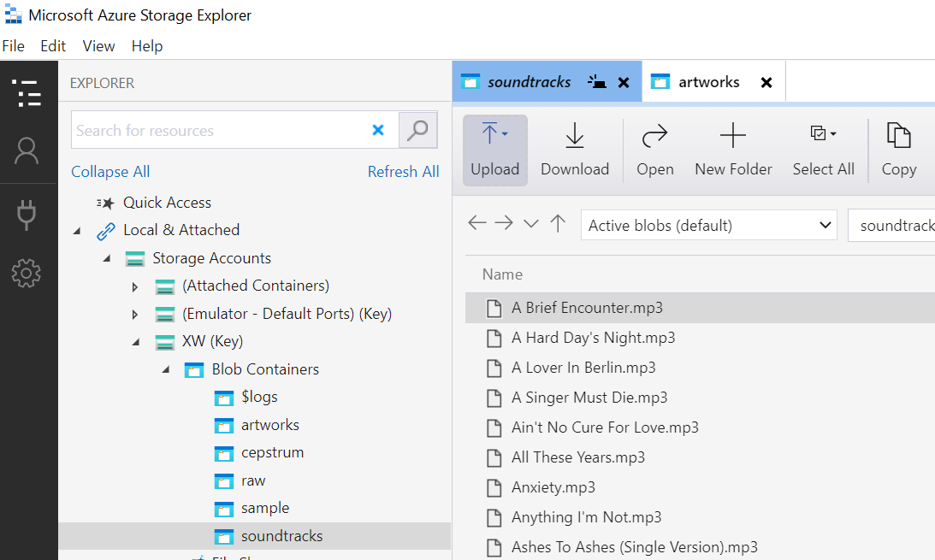
Task: Select the soundtracks container in tree
Action: click(255, 536)
